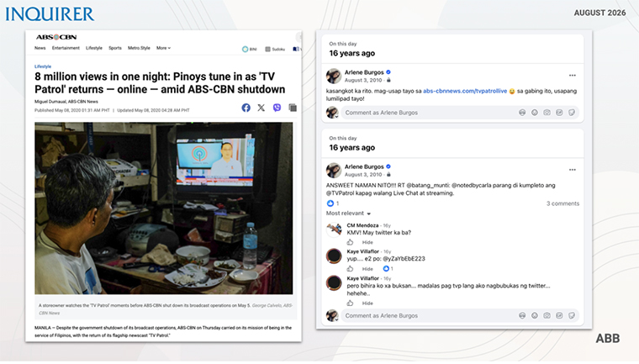Viewport: 639px width, 364px height.
Task: Click lock privacy icon on 'kasangkot ka rito' post
Action: [388, 81]
